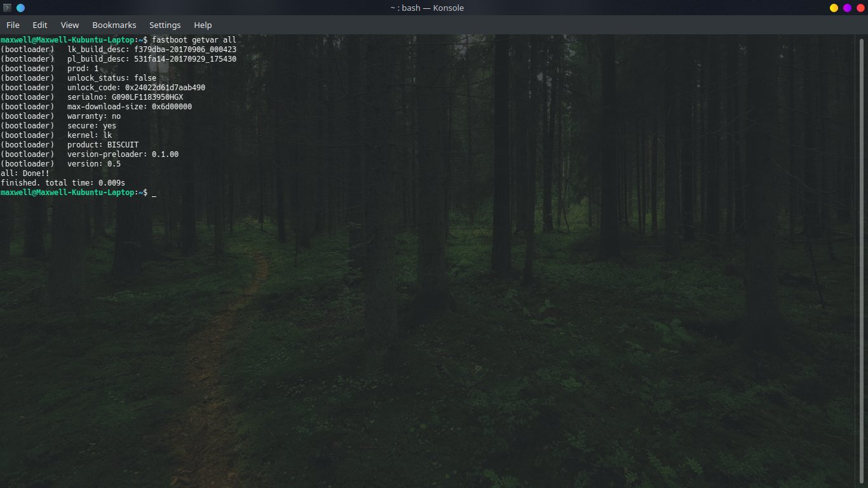Open the Help menu
Screen dimensions: 868x488
point(203,25)
